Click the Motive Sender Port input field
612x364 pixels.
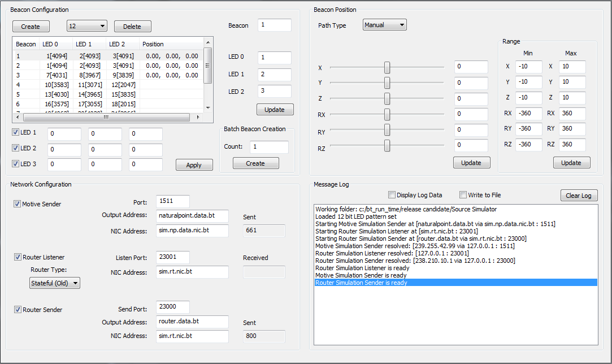pyautogui.click(x=172, y=201)
